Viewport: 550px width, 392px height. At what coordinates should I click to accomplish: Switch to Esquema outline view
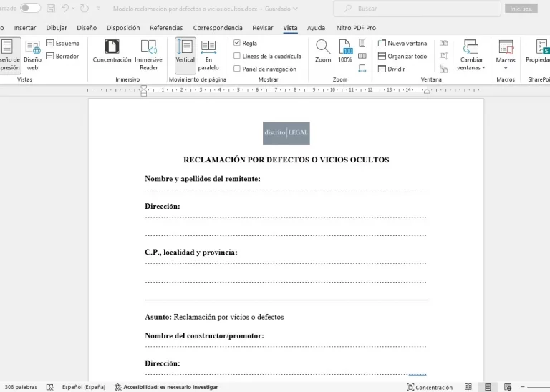[63, 43]
